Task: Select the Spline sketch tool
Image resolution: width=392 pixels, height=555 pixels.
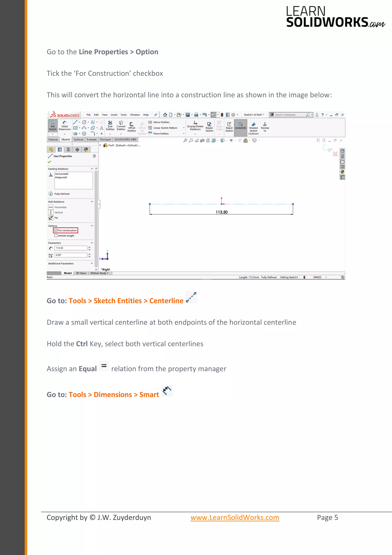Action: [x=93, y=122]
